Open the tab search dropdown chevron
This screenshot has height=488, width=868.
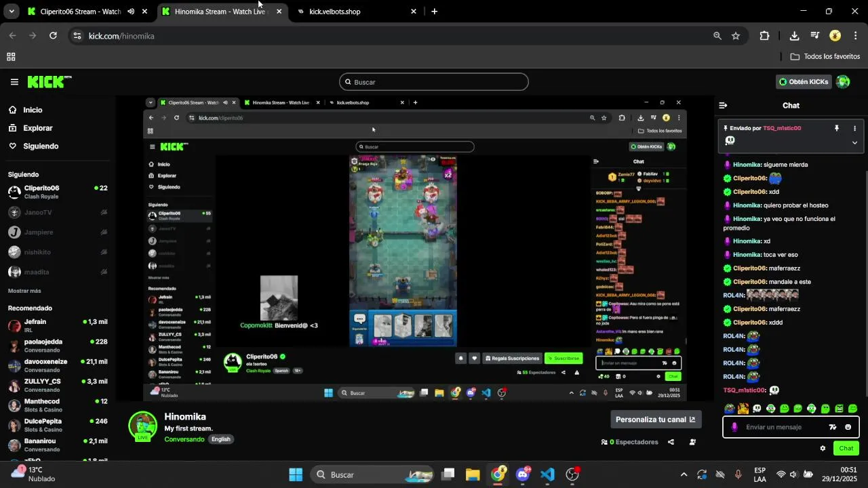click(x=12, y=12)
